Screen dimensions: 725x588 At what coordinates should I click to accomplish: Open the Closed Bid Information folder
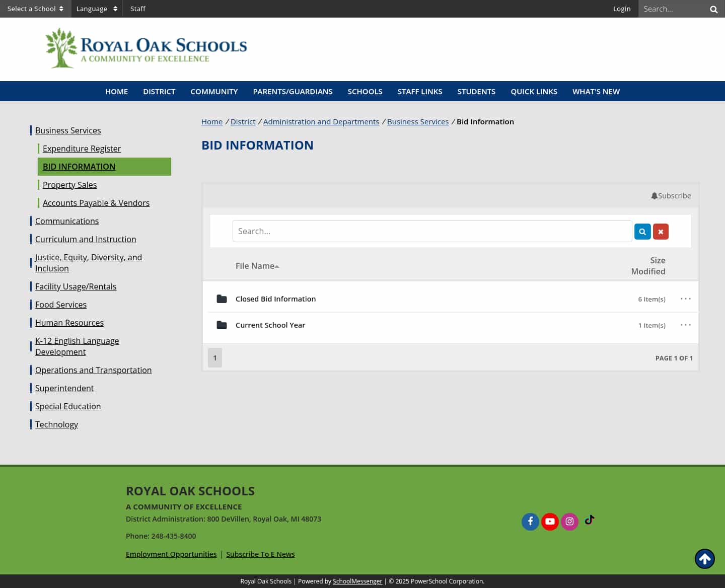(275, 299)
